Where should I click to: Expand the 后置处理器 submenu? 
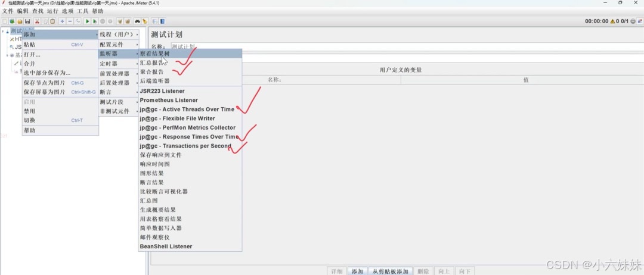pyautogui.click(x=119, y=83)
